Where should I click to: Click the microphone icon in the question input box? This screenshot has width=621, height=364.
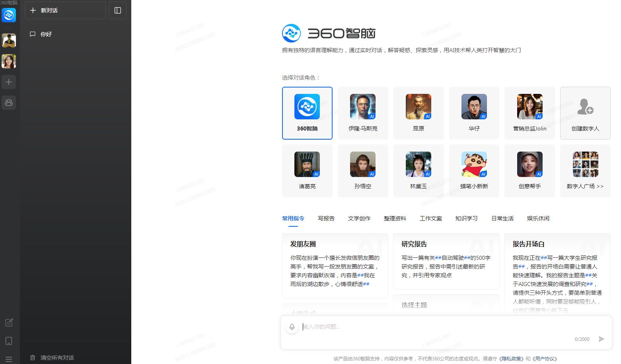(292, 326)
